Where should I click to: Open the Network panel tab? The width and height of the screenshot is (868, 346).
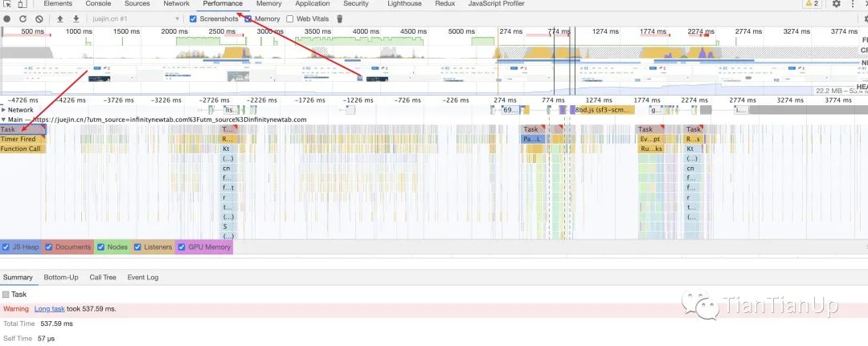[177, 3]
